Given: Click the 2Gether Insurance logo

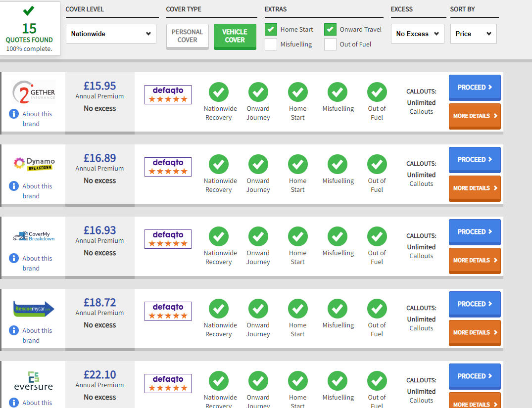Looking at the screenshot, I should coord(33,92).
